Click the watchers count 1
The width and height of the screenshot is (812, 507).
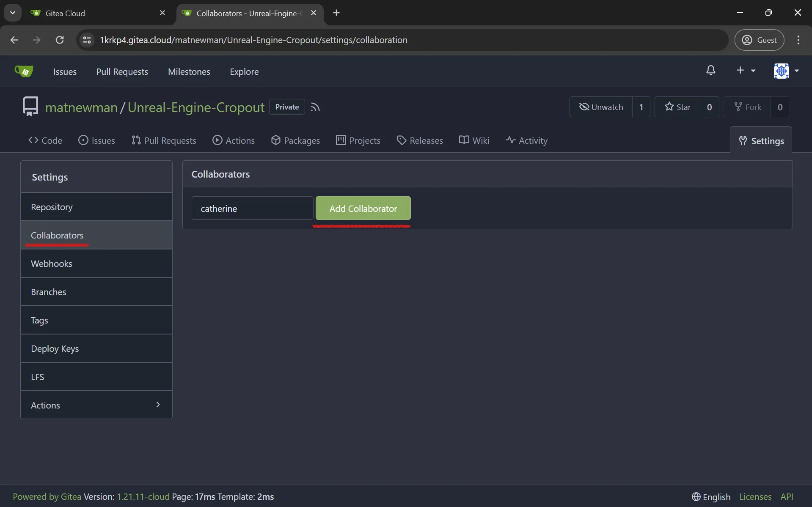tap(641, 107)
